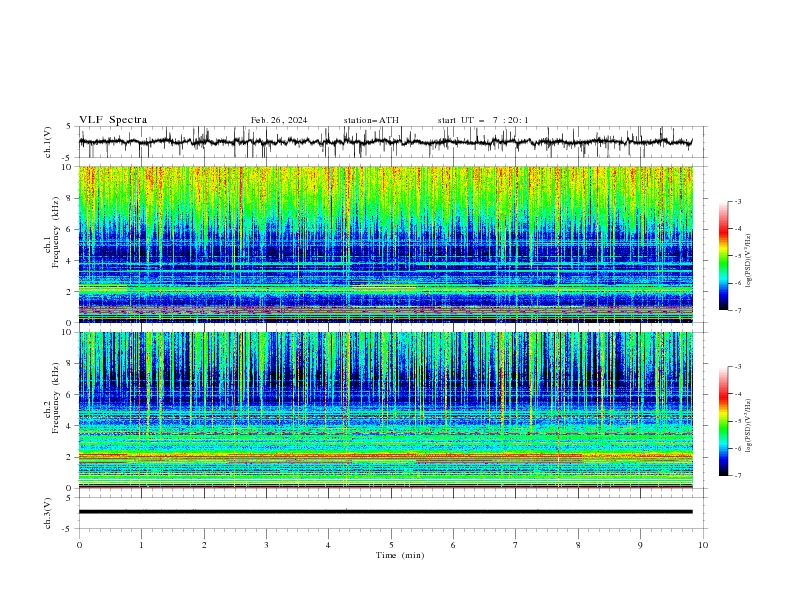Screen dimensions: 792x612
Task: Click time axis tick label "5"
Action: (x=391, y=545)
